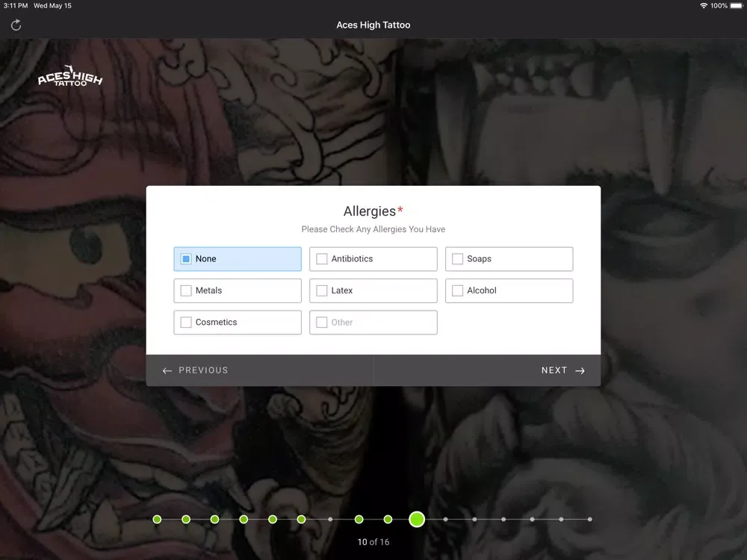Open step 6 via its progress dot
The width and height of the screenshot is (747, 560).
pyautogui.click(x=302, y=520)
